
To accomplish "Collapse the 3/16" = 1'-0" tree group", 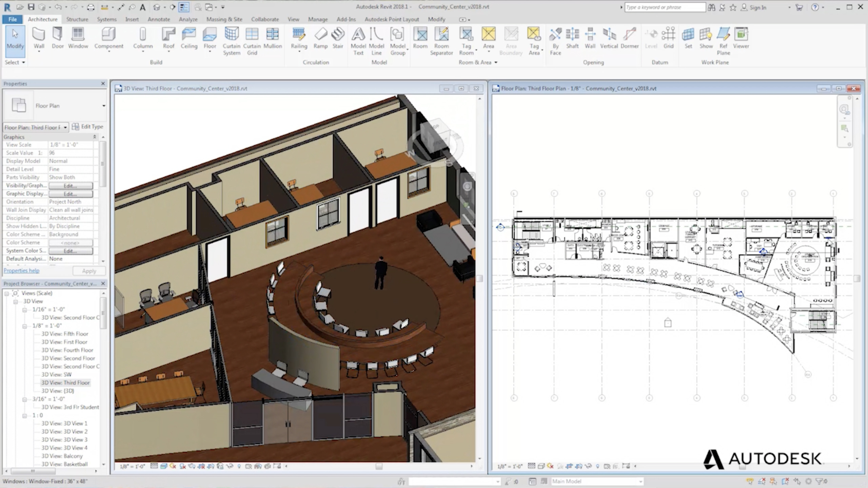I will [x=24, y=399].
